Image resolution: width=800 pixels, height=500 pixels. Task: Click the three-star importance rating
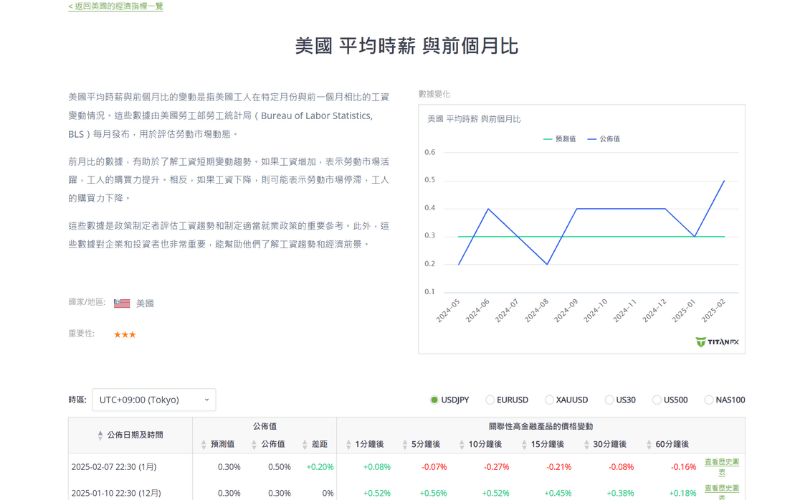click(125, 335)
